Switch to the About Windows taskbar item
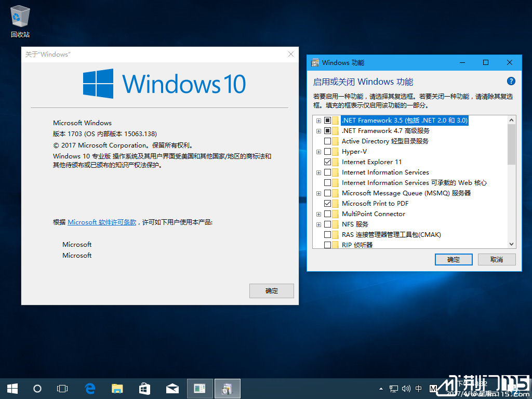532x399 pixels. point(200,389)
